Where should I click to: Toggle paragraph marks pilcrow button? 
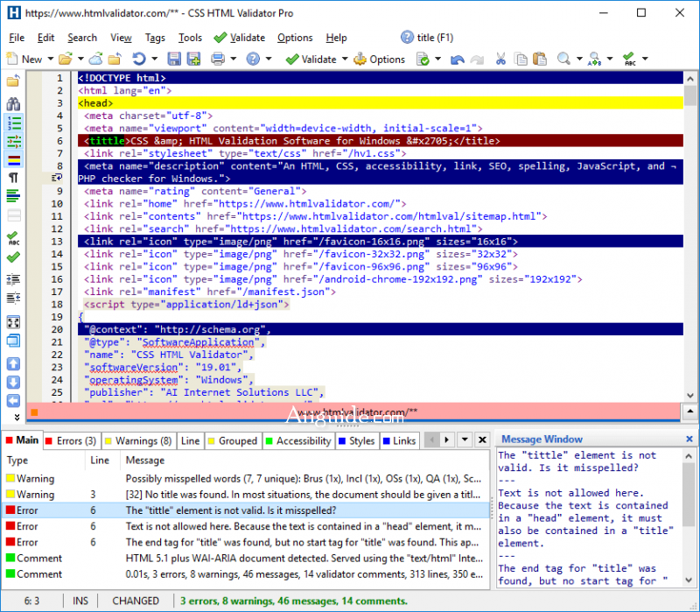(x=13, y=178)
